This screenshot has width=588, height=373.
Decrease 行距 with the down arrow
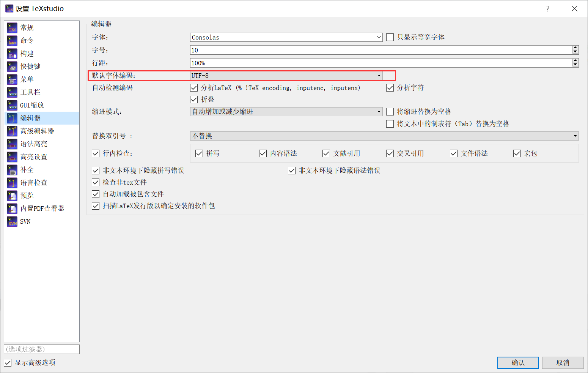(x=575, y=65)
